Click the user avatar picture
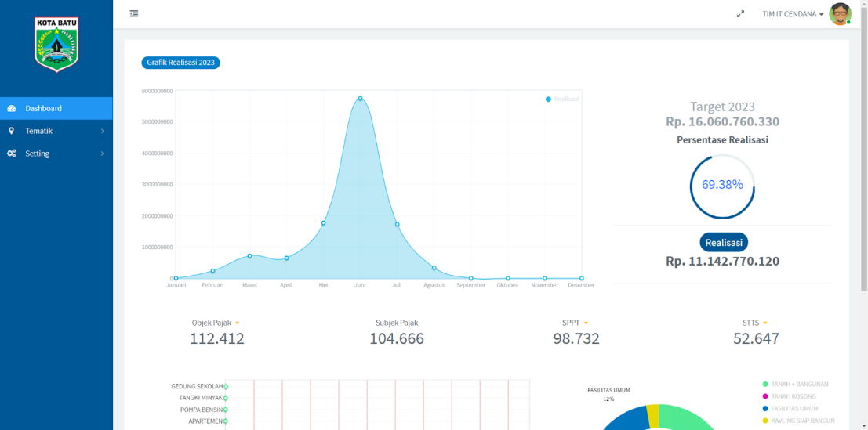Image resolution: width=868 pixels, height=430 pixels. coord(840,14)
